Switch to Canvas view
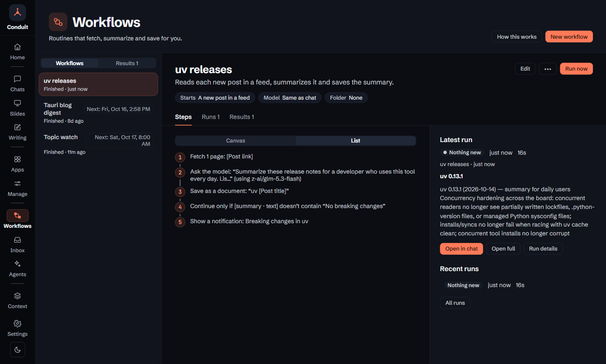 point(236,141)
